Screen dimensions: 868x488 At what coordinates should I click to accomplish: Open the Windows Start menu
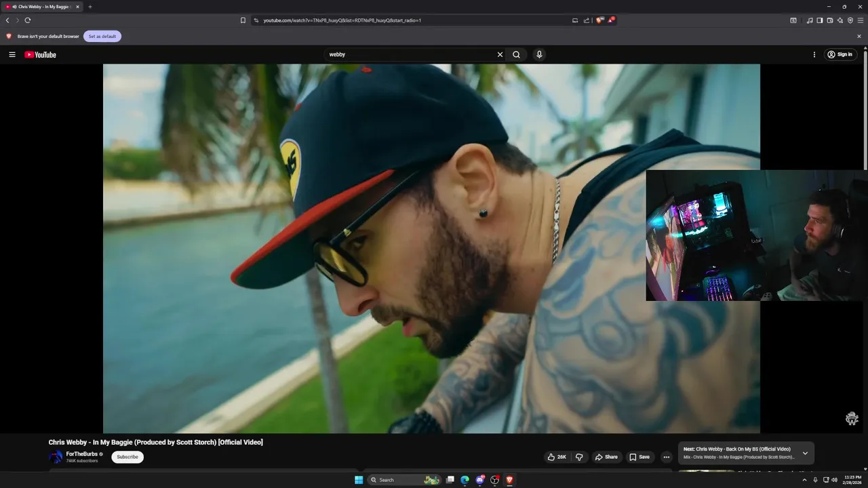359,480
